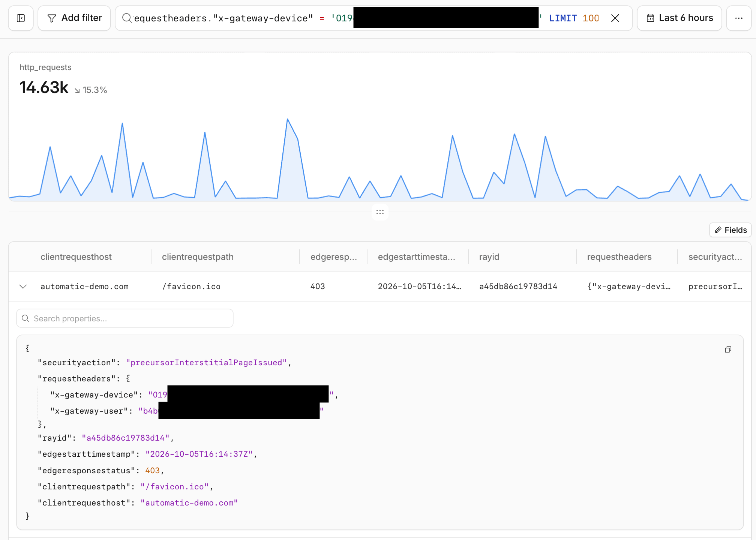The height and width of the screenshot is (540, 756).
Task: Click the "/favicon.ico" JSON value
Action: click(175, 487)
